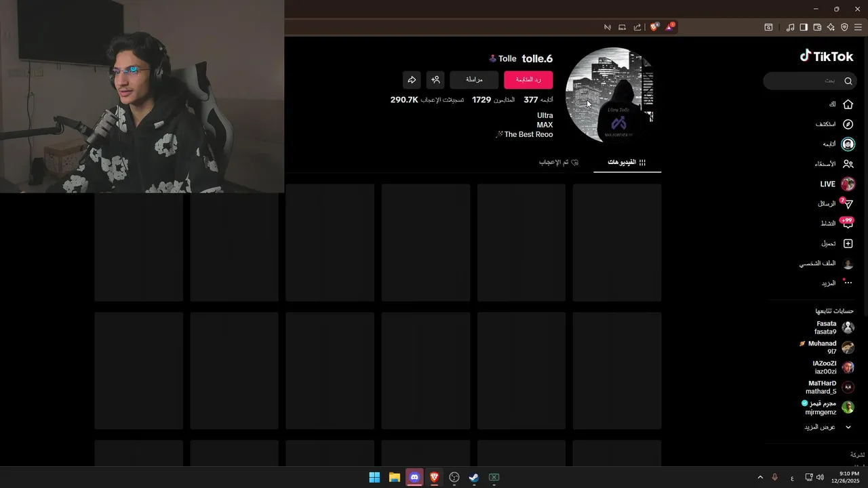Viewport: 868px width, 488px height.
Task: Open Discord from the taskbar
Action: 414,477
